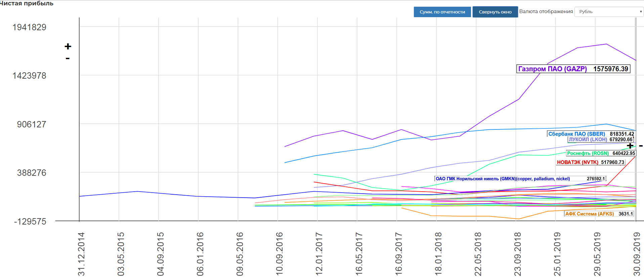Click the y-axis value -129575

point(30,222)
